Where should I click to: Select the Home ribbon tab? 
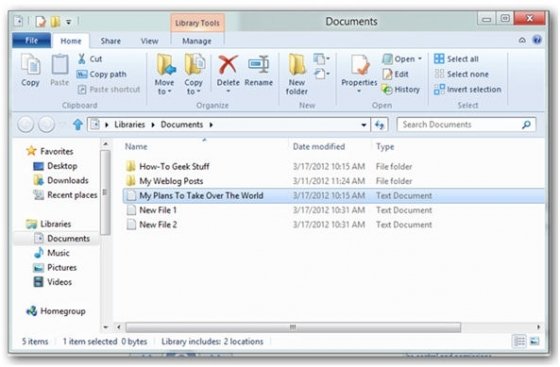pos(71,41)
